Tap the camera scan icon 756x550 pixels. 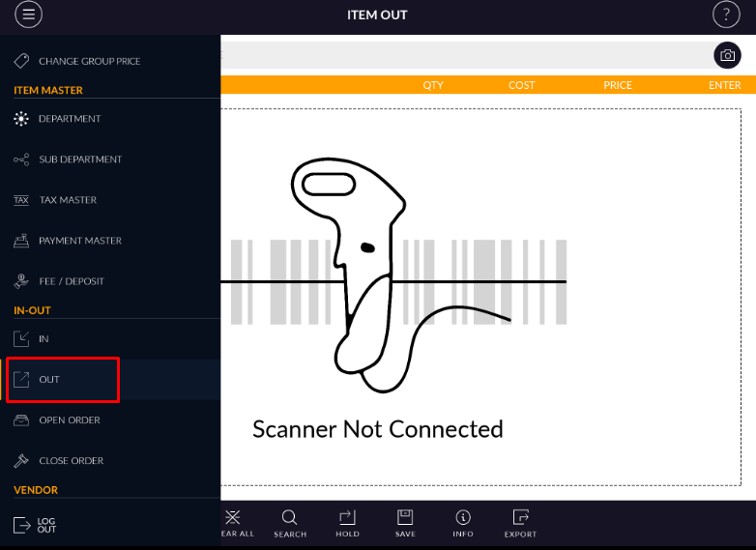[727, 55]
